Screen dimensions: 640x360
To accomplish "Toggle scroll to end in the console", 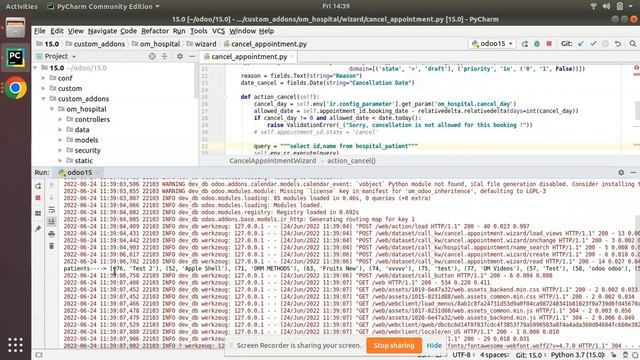I will [51, 222].
